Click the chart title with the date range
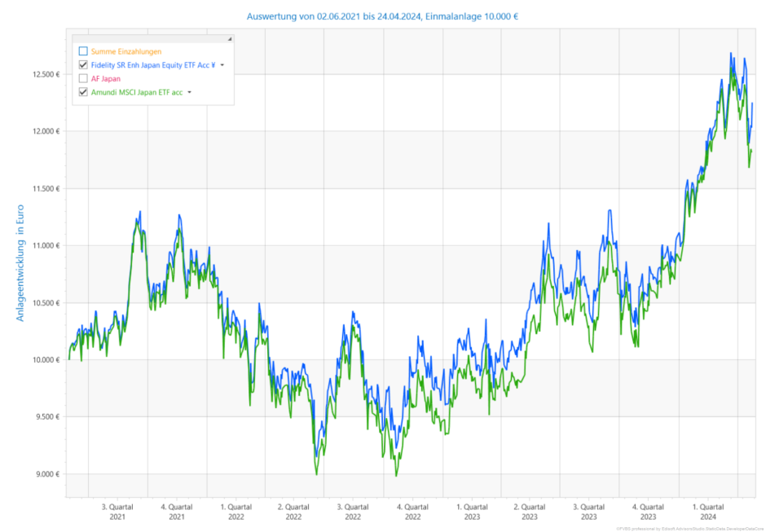 pyautogui.click(x=382, y=15)
